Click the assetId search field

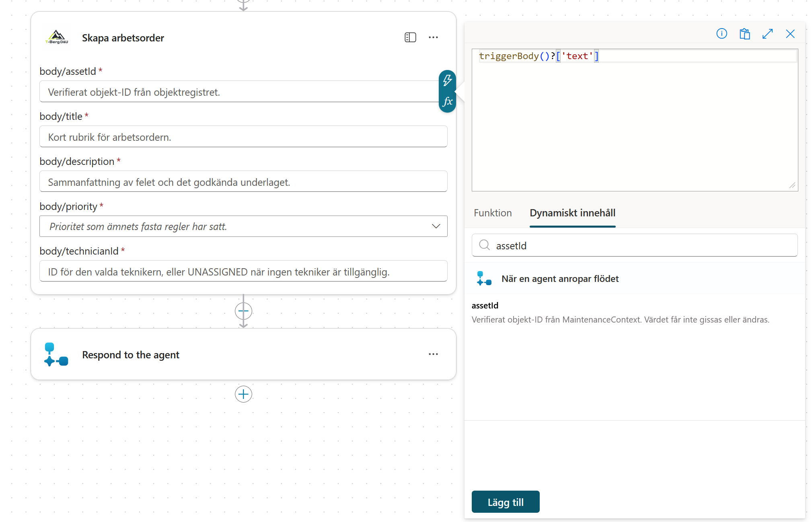point(635,245)
